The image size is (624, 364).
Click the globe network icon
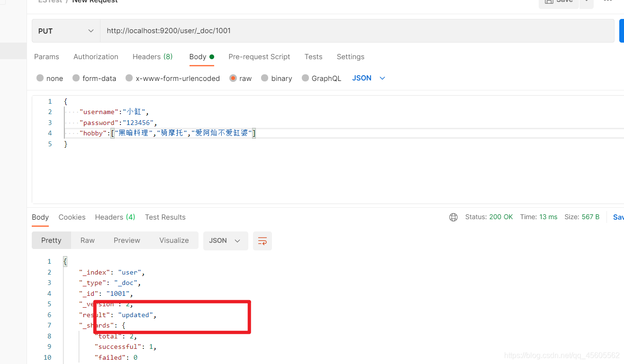point(453,217)
